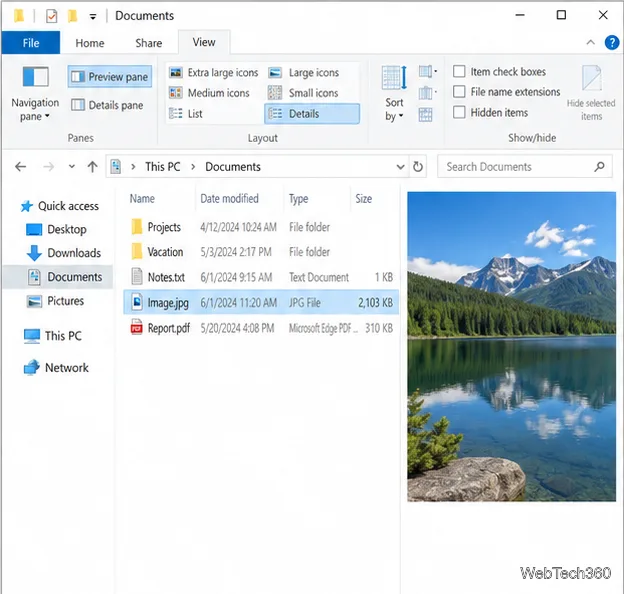Viewport: 624px width, 594px height.
Task: Go back with the left arrow
Action: (x=21, y=166)
